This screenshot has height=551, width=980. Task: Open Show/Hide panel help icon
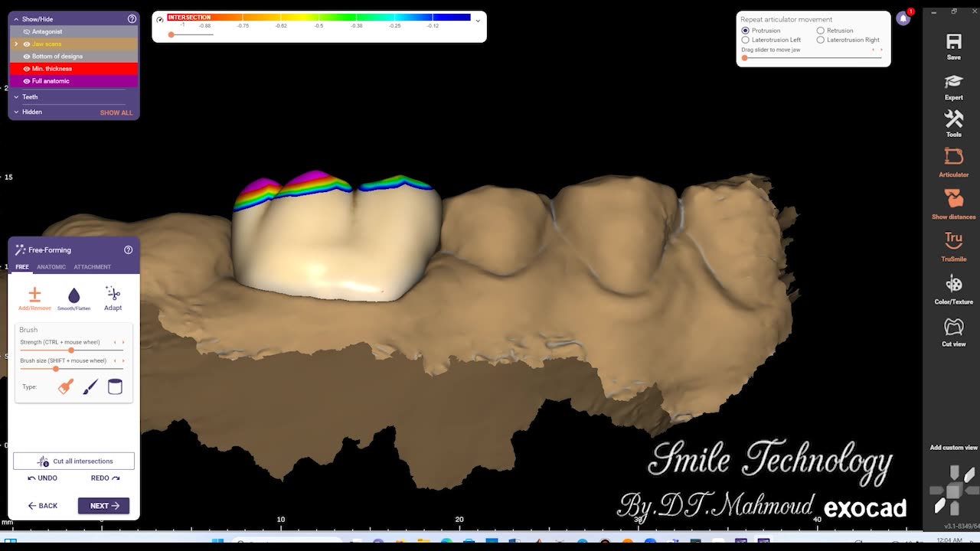point(132,18)
